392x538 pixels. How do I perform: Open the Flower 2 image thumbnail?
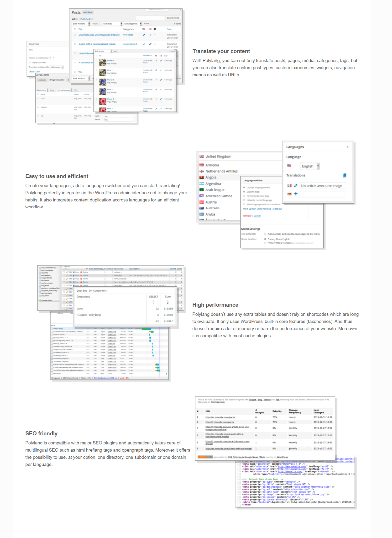pyautogui.click(x=103, y=82)
